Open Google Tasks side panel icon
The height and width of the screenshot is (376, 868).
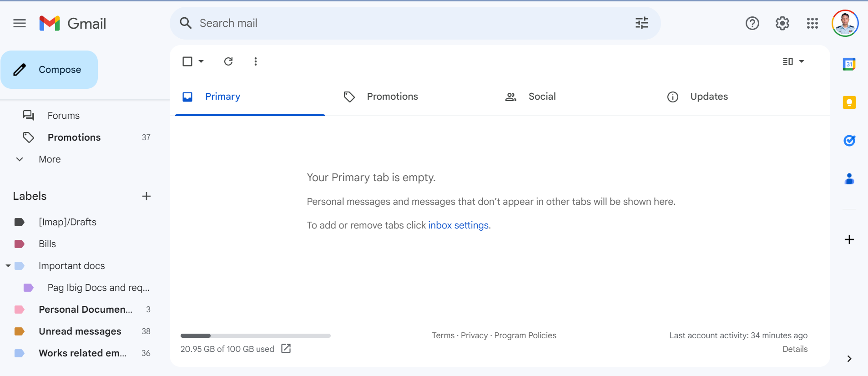[x=849, y=141]
